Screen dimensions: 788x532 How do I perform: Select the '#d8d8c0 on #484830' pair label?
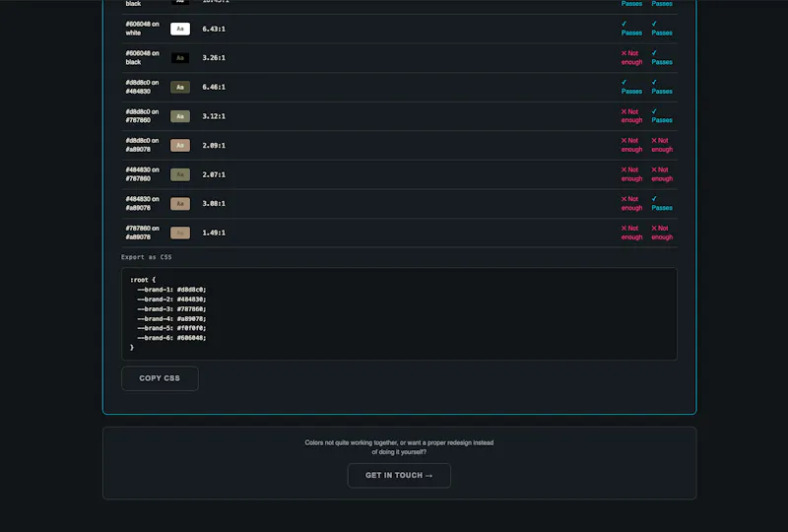(142, 87)
